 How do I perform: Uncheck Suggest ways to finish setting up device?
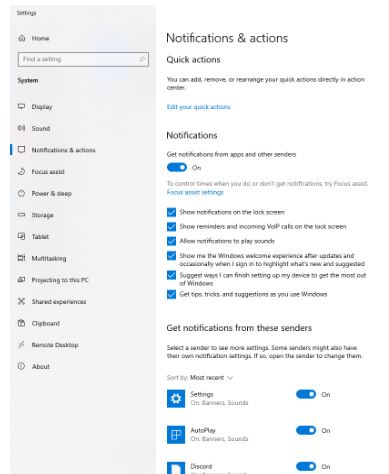pyautogui.click(x=171, y=275)
